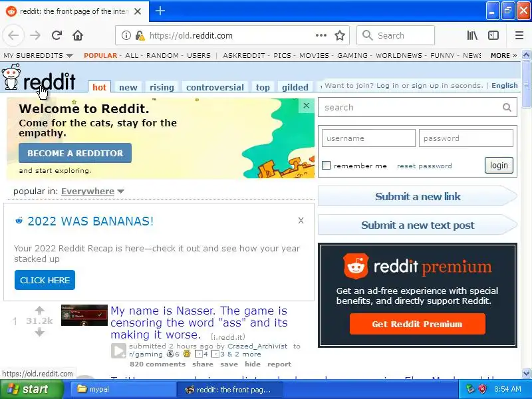Open the 820 comments link

click(x=158, y=364)
